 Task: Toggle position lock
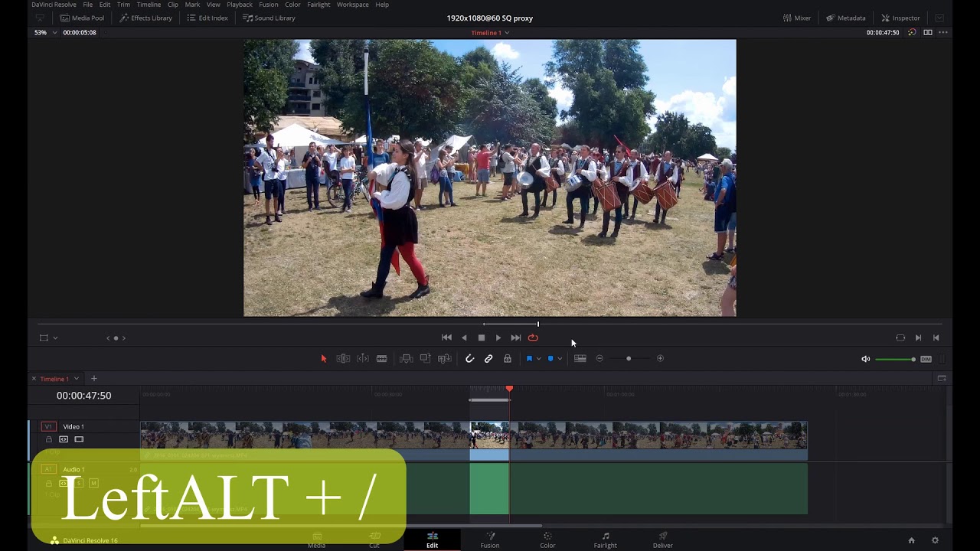coord(508,358)
